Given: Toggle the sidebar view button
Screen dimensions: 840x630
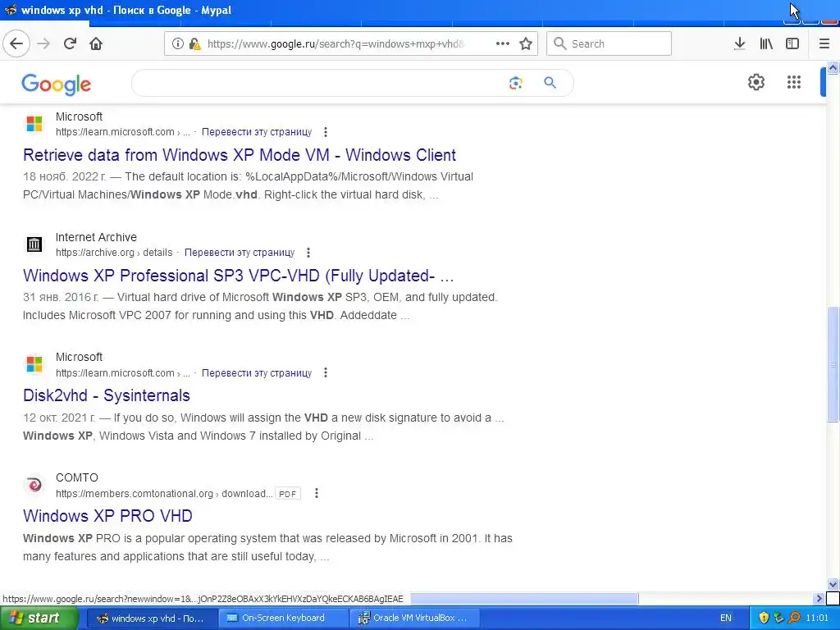Looking at the screenshot, I should click(792, 43).
